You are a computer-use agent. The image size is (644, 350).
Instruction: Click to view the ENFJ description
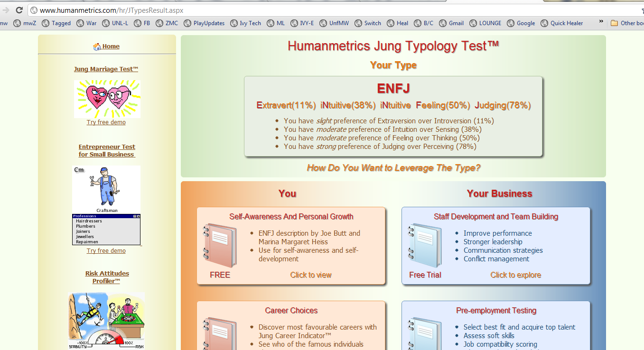(310, 275)
